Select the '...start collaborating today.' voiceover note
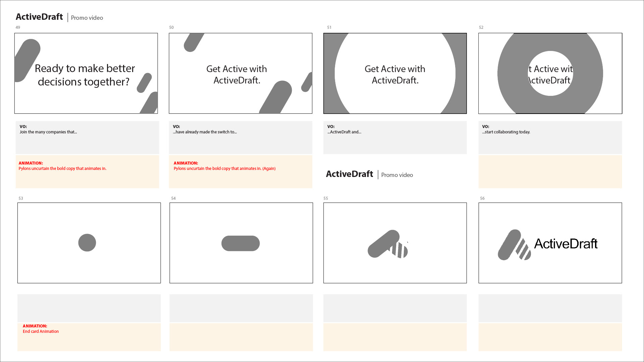Image resolution: width=644 pixels, height=362 pixels. pos(550,137)
